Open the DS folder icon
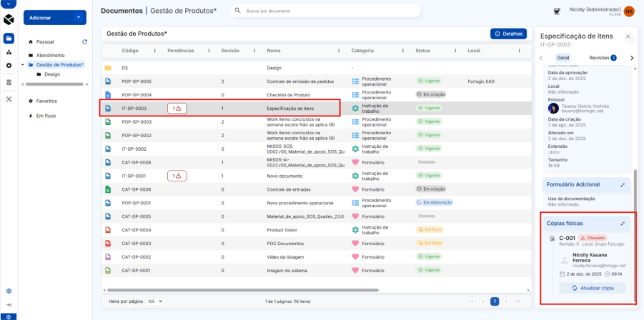This screenshot has height=320, width=644. click(x=108, y=68)
